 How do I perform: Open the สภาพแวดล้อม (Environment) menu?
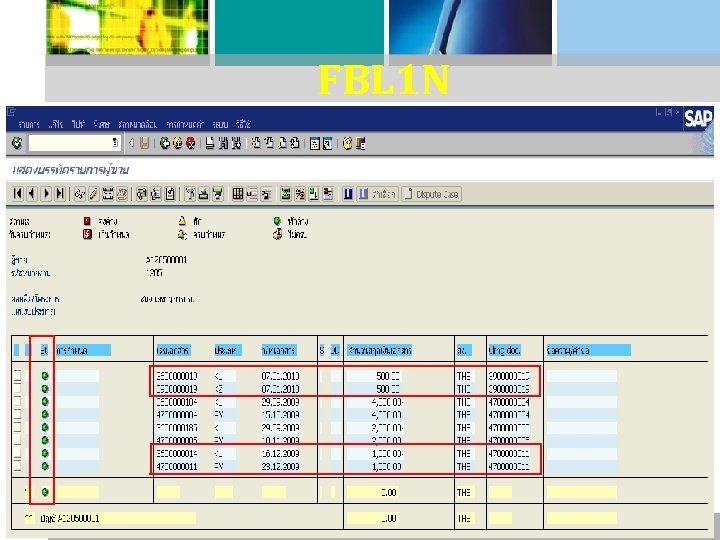point(137,124)
